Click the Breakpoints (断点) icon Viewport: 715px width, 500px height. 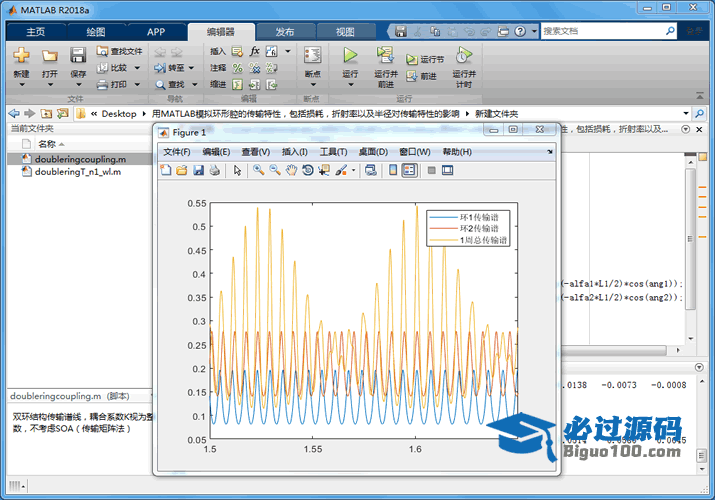click(x=312, y=56)
